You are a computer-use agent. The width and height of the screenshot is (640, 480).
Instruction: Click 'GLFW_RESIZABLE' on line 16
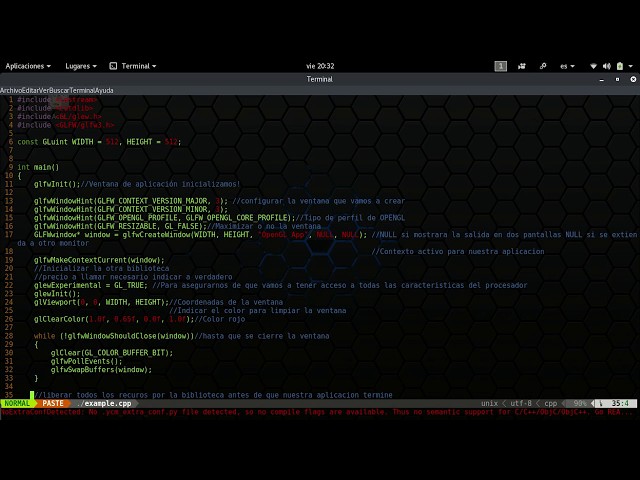[x=127, y=227]
